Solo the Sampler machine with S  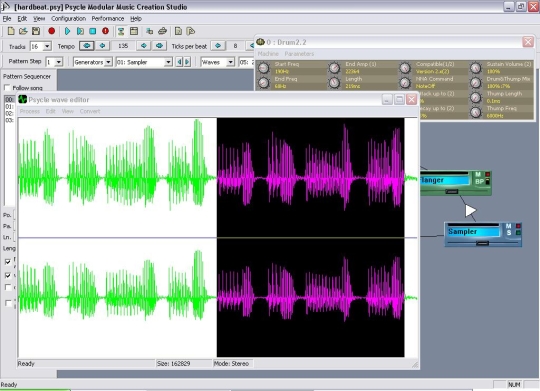[x=509, y=233]
